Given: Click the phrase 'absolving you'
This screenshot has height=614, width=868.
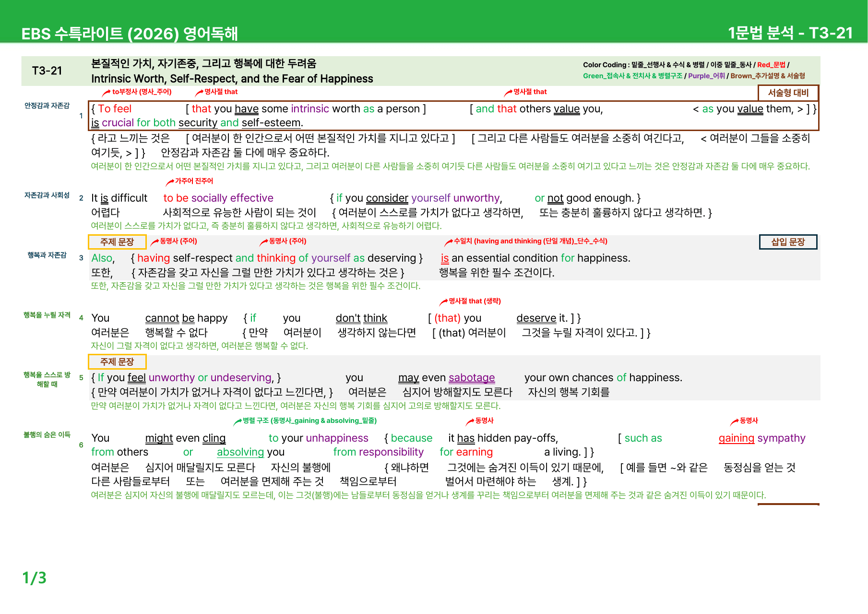Looking at the screenshot, I should [250, 452].
